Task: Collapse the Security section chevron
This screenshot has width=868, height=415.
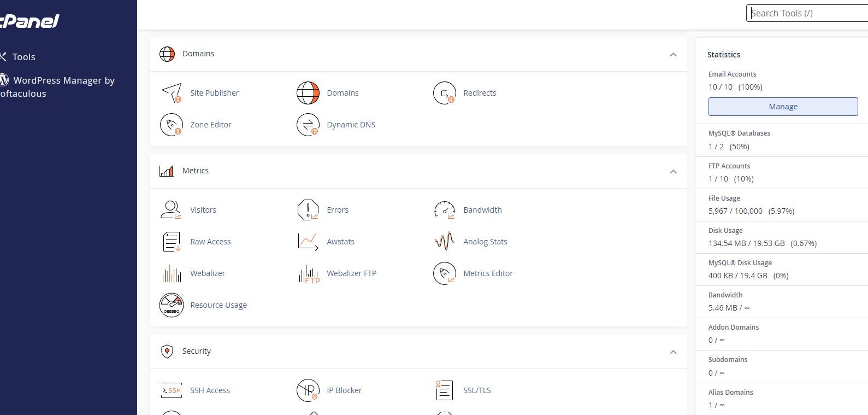Action: (673, 352)
